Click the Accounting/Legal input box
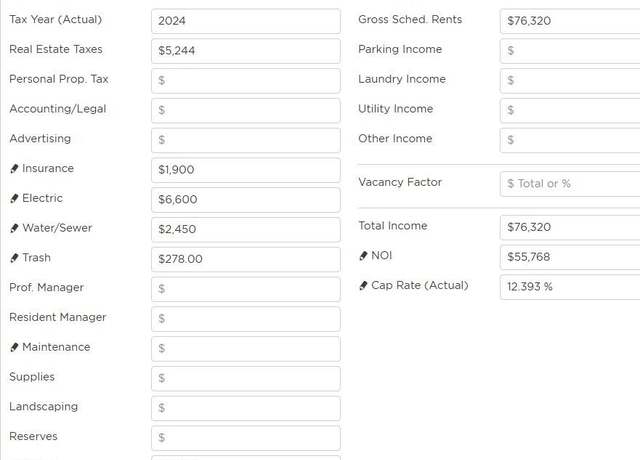 (x=246, y=111)
